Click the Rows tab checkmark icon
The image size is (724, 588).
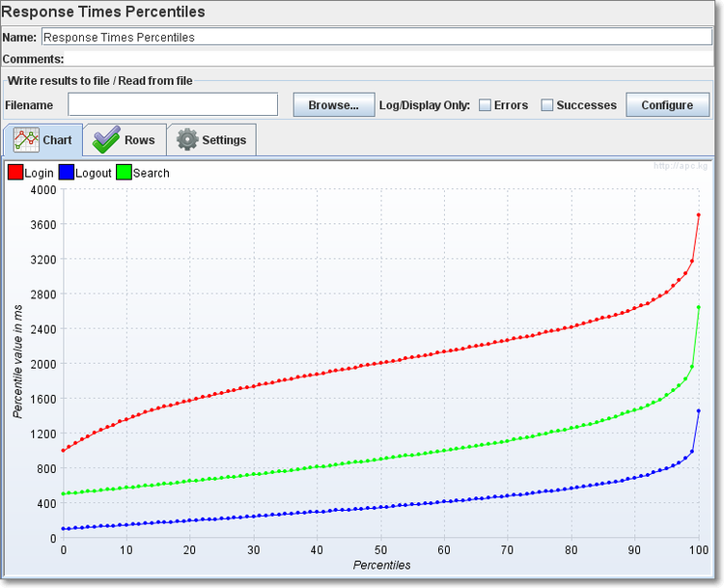pos(105,140)
